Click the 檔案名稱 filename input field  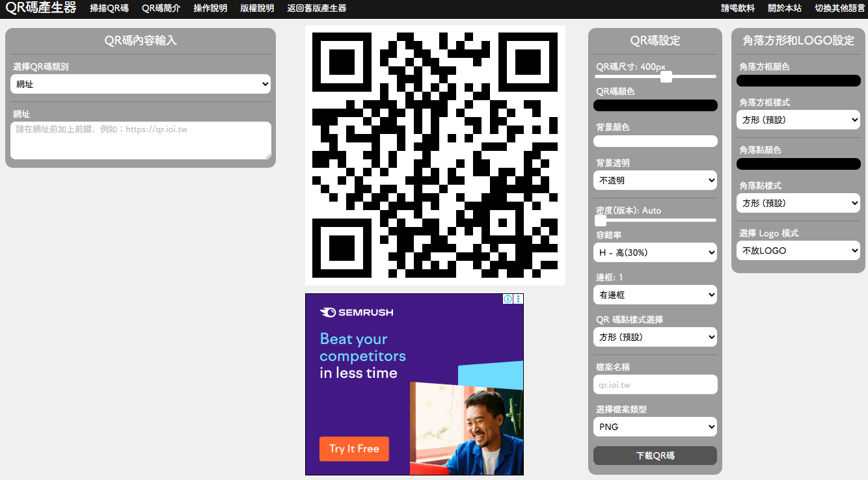point(655,384)
